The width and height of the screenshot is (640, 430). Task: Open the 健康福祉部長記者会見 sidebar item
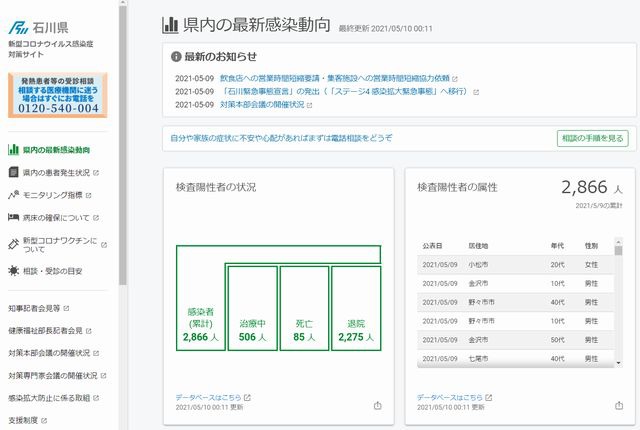click(50, 331)
